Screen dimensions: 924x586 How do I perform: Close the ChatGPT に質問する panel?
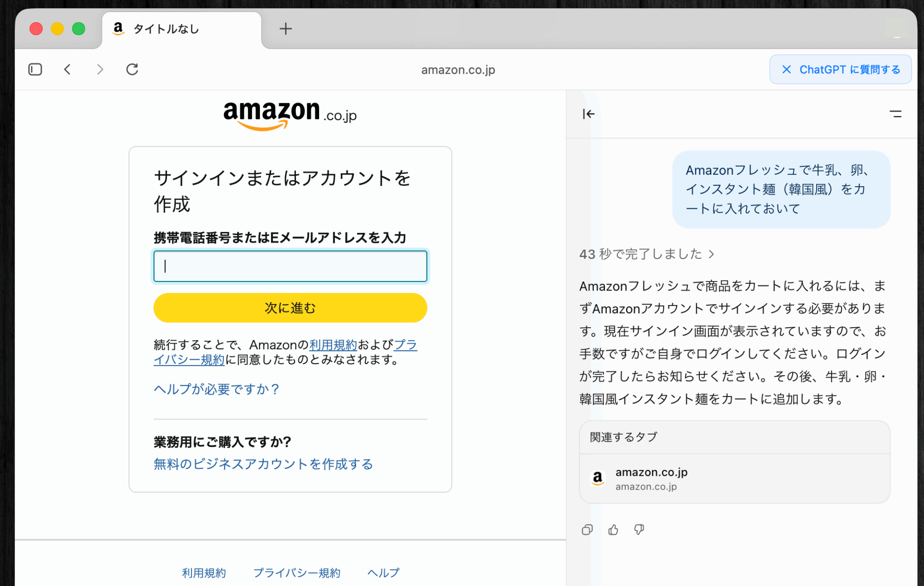click(x=786, y=70)
